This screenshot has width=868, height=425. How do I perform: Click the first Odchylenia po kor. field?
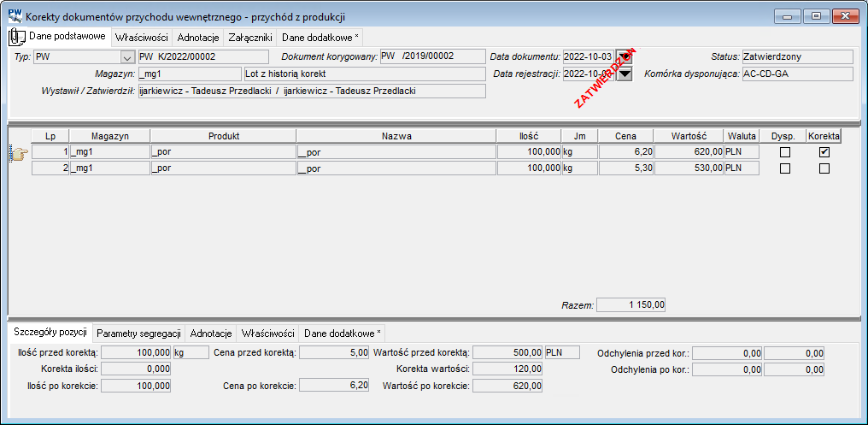tap(727, 369)
